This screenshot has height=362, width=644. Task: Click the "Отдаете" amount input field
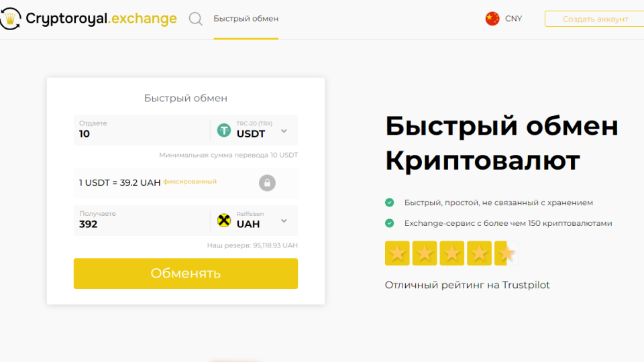tap(141, 133)
